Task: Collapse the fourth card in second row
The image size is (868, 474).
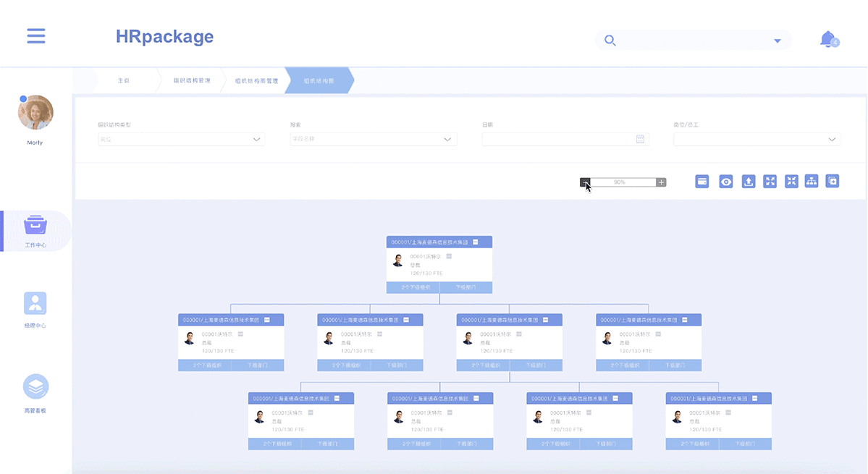Action: (685, 320)
